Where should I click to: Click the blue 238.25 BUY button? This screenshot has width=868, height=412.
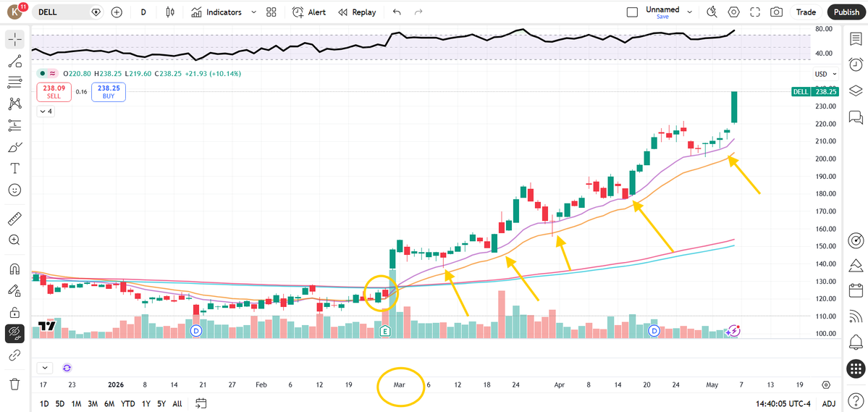pos(109,92)
